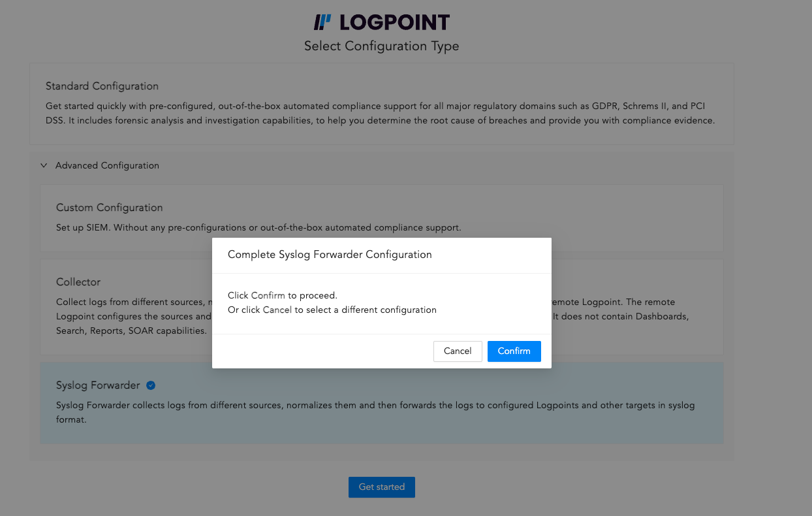The height and width of the screenshot is (516, 812).
Task: Click the LOGPOINT logo at the top
Action: click(381, 22)
